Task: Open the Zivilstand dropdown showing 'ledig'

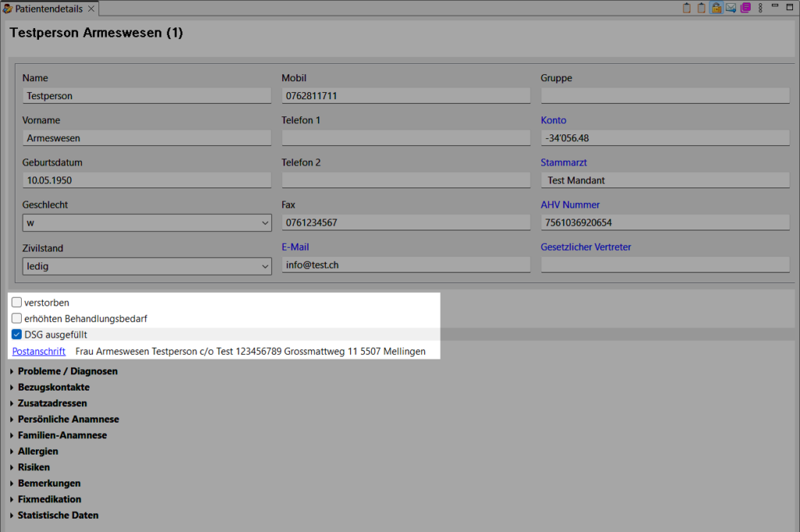Action: pos(147,266)
